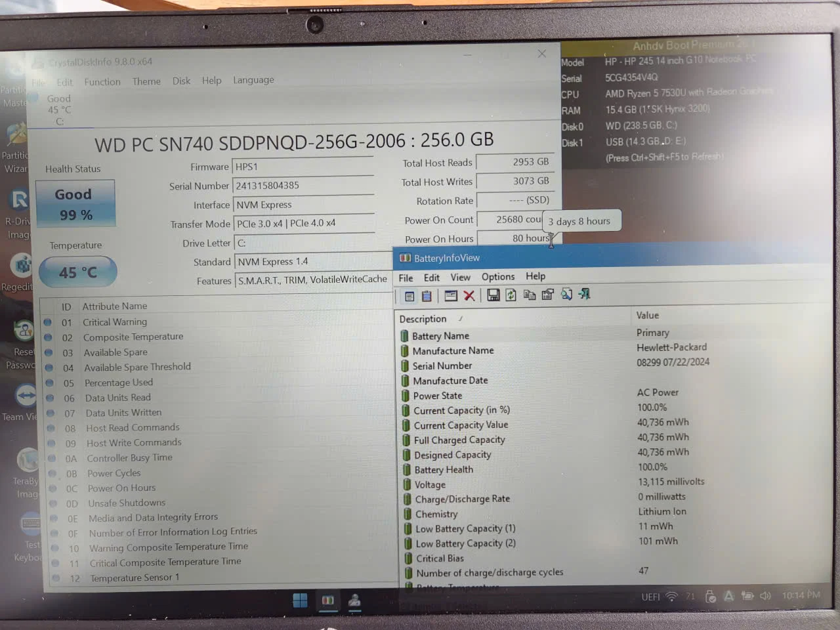Click the Description column header

(x=423, y=319)
